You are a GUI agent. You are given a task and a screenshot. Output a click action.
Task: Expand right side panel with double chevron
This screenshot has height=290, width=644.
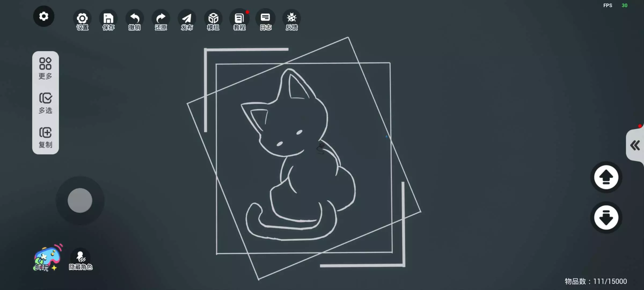click(x=635, y=146)
